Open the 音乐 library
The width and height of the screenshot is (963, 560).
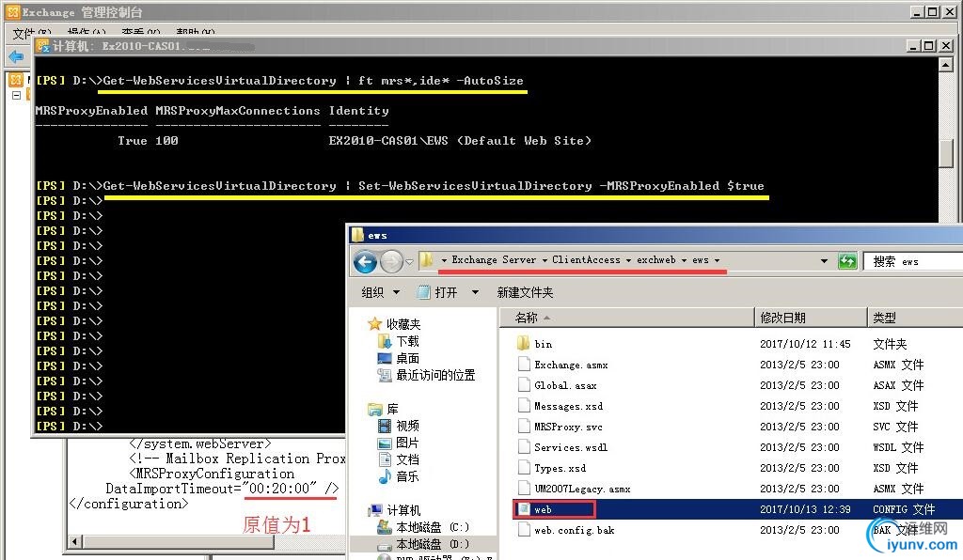406,476
